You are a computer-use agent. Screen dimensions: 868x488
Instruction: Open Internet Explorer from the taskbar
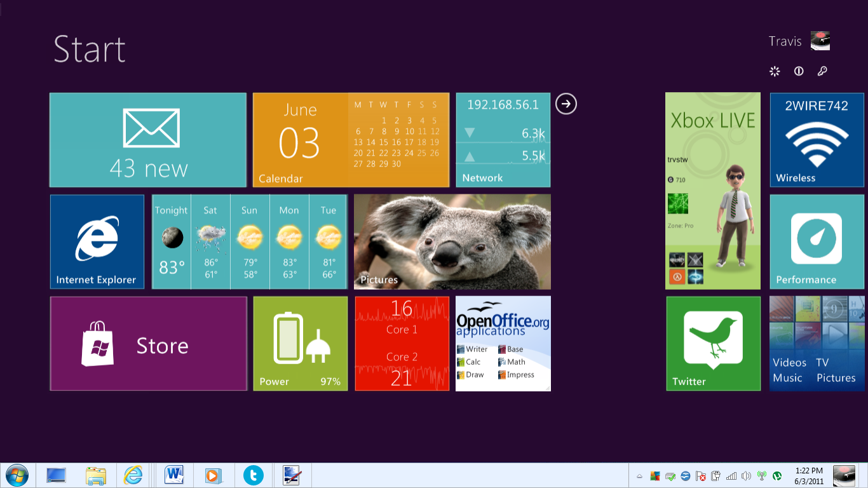133,475
